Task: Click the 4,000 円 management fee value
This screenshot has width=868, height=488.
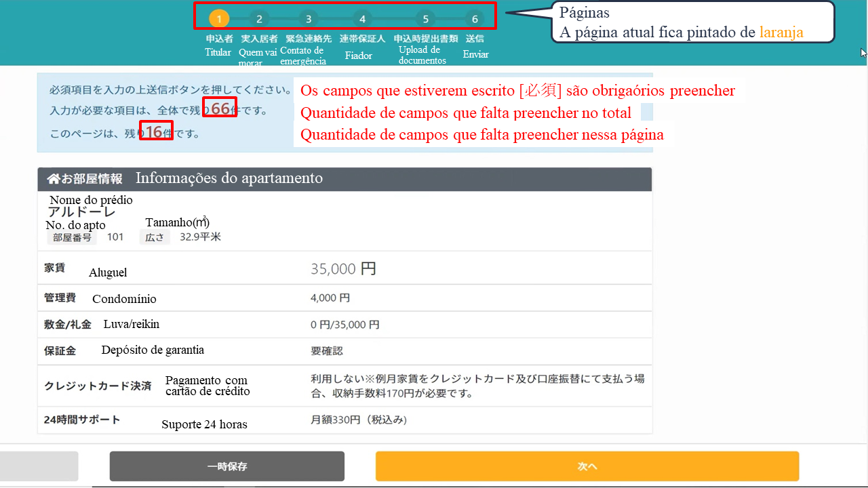Action: [x=330, y=298]
